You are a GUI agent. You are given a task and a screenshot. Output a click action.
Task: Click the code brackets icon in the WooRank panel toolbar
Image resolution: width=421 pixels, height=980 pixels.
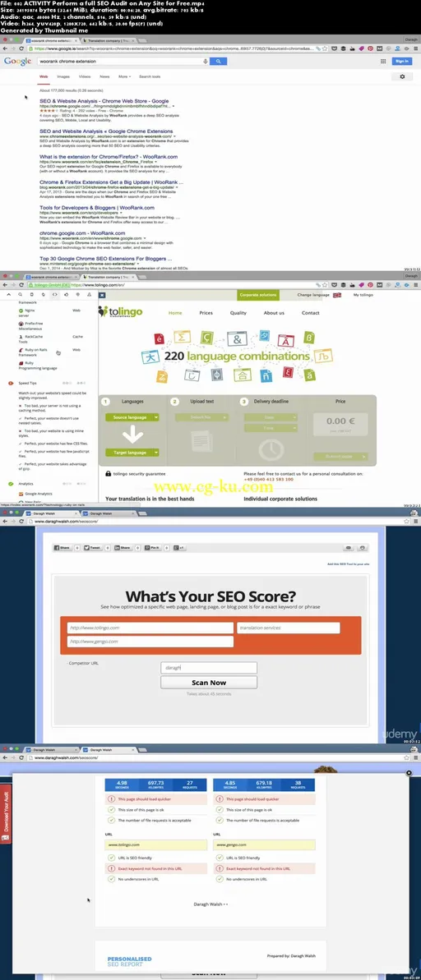[x=54, y=294]
